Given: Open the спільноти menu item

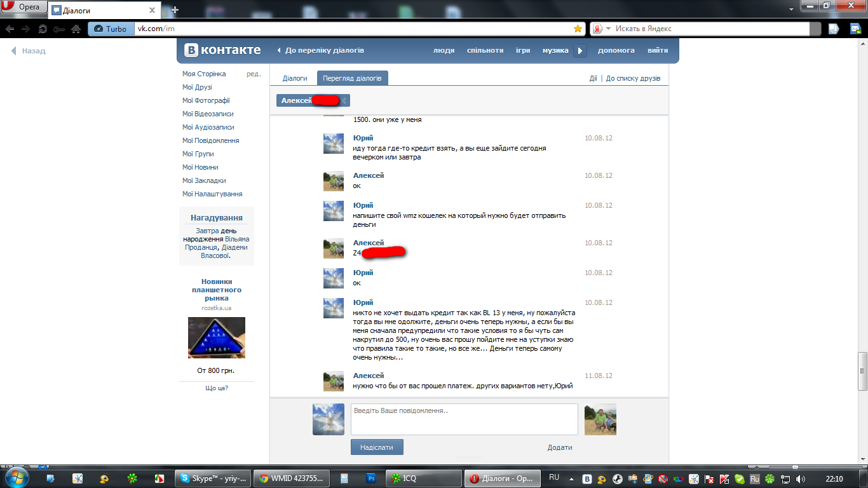Looking at the screenshot, I should coord(485,50).
